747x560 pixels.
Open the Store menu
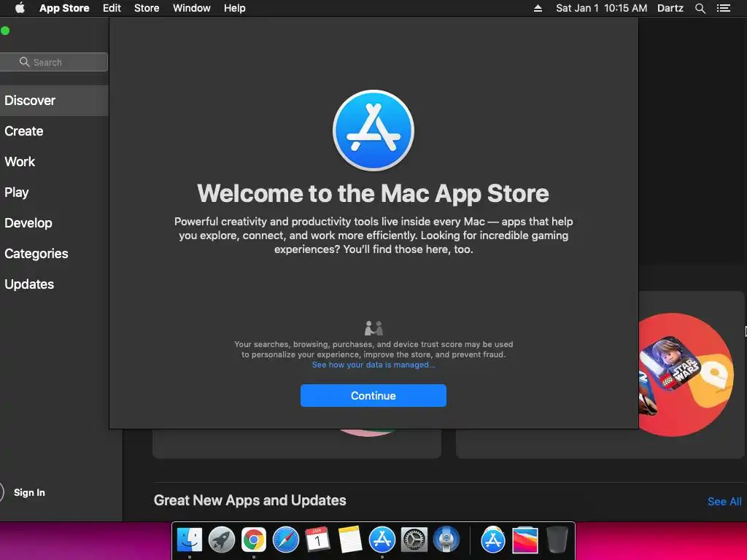coord(147,8)
